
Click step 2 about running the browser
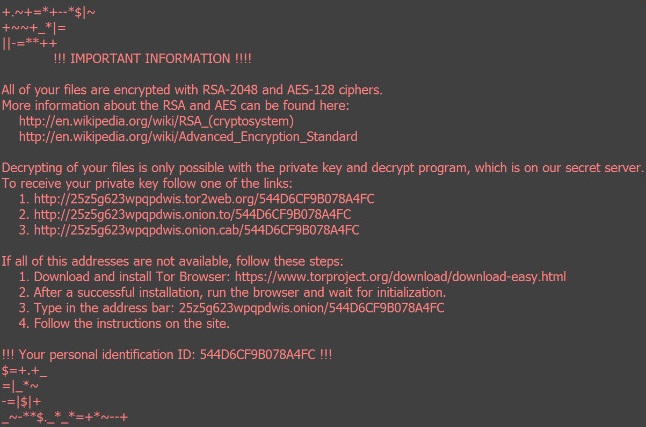click(x=232, y=292)
